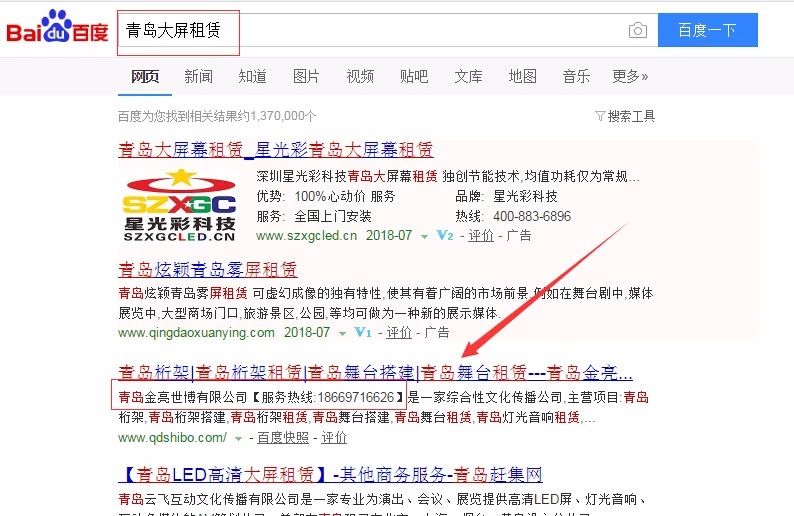794x516 pixels.
Task: Click the 百度一下 search button
Action: (707, 30)
